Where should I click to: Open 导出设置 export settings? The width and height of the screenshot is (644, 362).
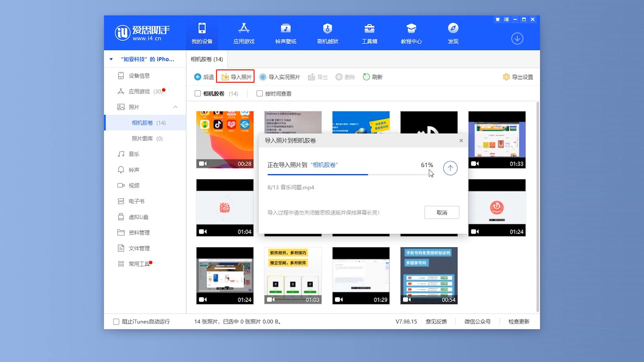point(518,77)
